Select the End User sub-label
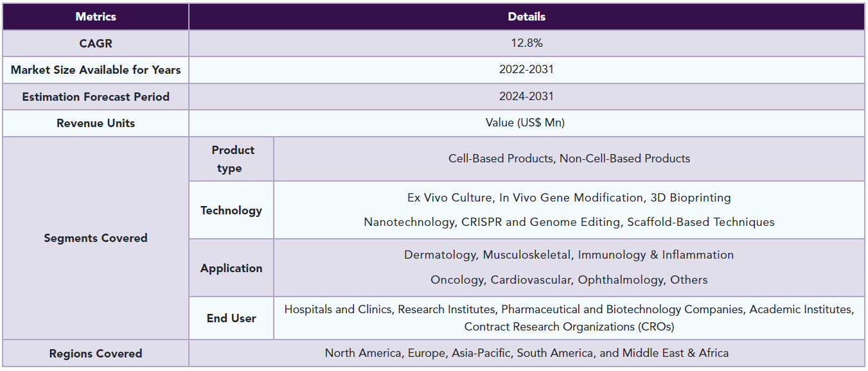The image size is (868, 371). coord(231,318)
